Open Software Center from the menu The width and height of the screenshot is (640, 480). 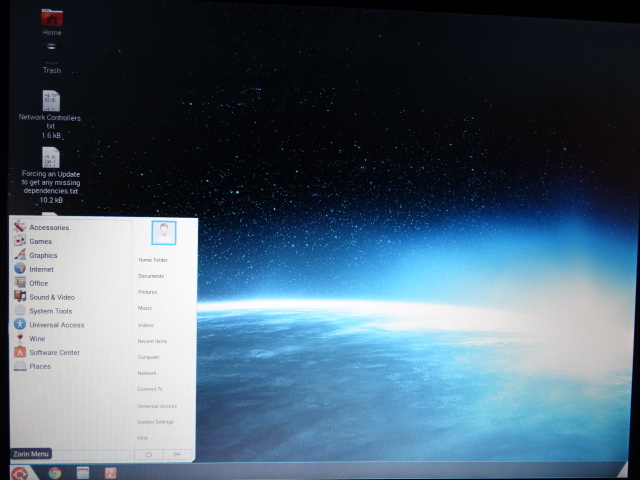(54, 352)
